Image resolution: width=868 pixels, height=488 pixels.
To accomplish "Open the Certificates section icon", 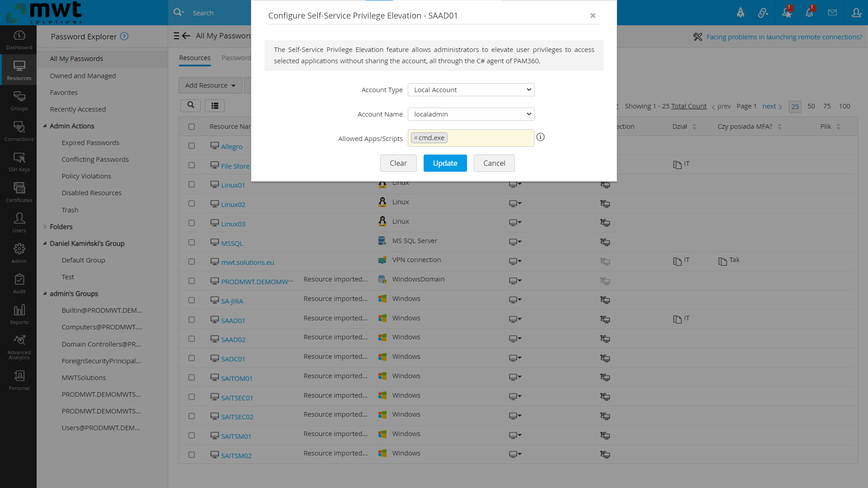I will [x=19, y=190].
